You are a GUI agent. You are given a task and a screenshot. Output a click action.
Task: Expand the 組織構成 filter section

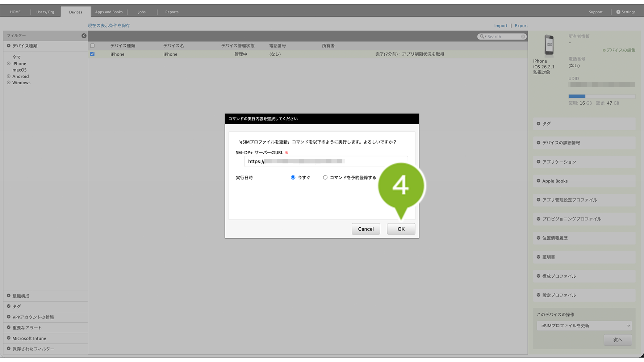(x=9, y=296)
